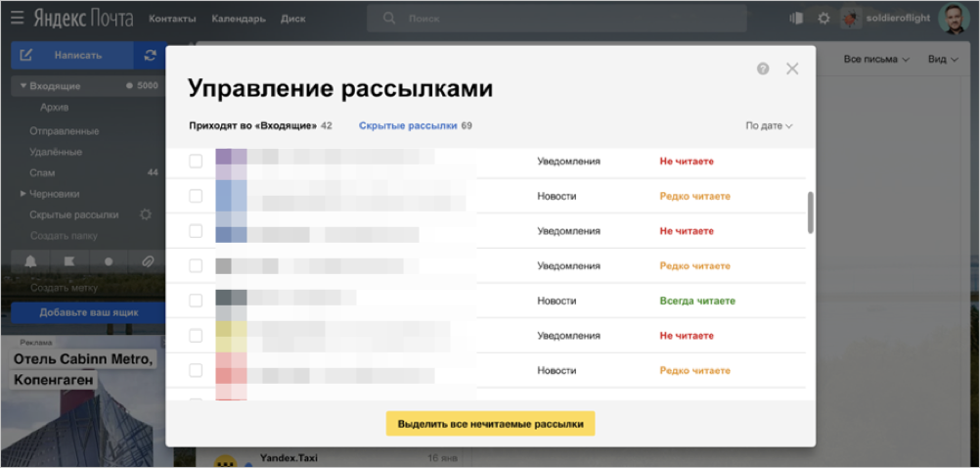The width and height of the screenshot is (980, 468).
Task: Open Все письма filter dropdown
Action: (x=876, y=59)
